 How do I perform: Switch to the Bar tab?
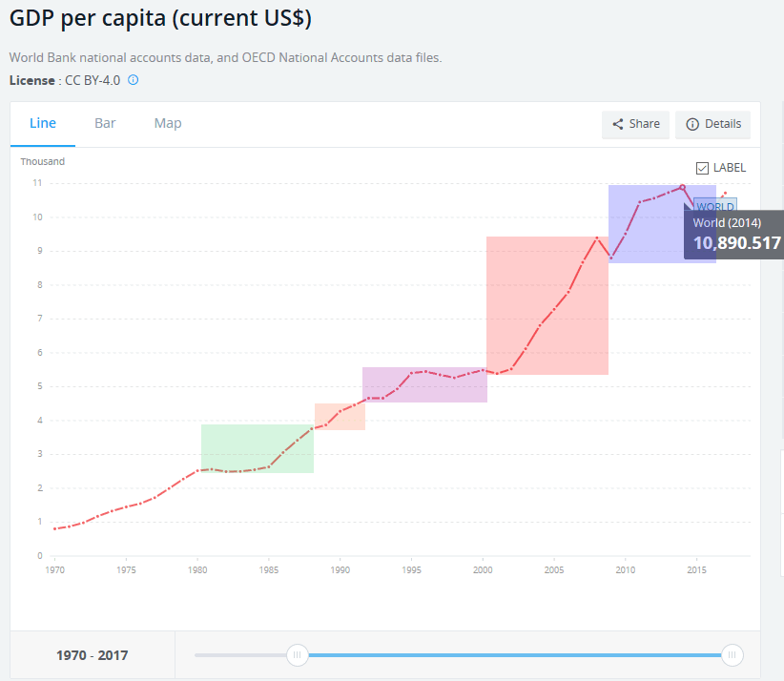point(105,123)
